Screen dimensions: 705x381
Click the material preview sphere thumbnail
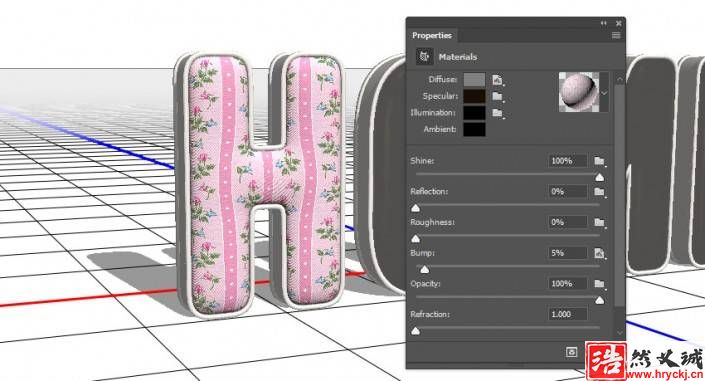coord(579,92)
